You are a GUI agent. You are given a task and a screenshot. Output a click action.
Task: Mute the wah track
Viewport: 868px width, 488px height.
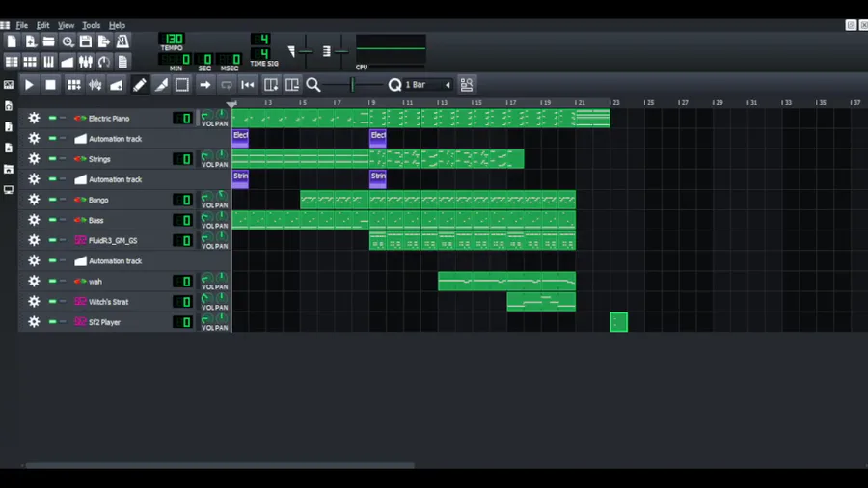click(x=53, y=281)
